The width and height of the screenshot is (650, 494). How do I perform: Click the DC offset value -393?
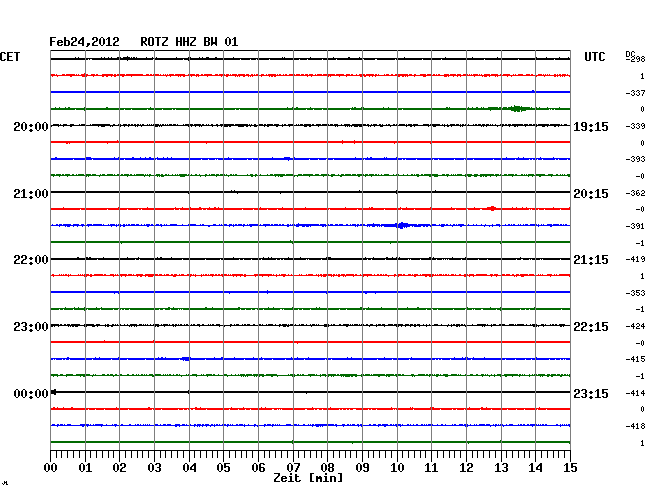635,159
